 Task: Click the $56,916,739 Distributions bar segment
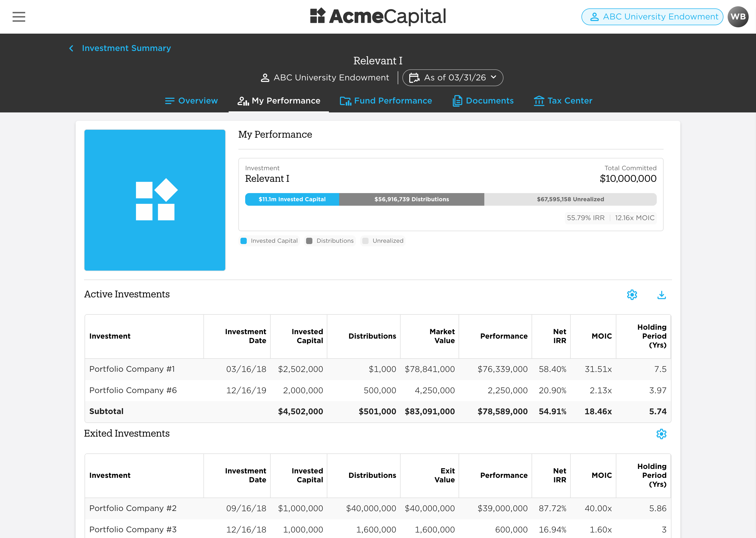click(411, 199)
